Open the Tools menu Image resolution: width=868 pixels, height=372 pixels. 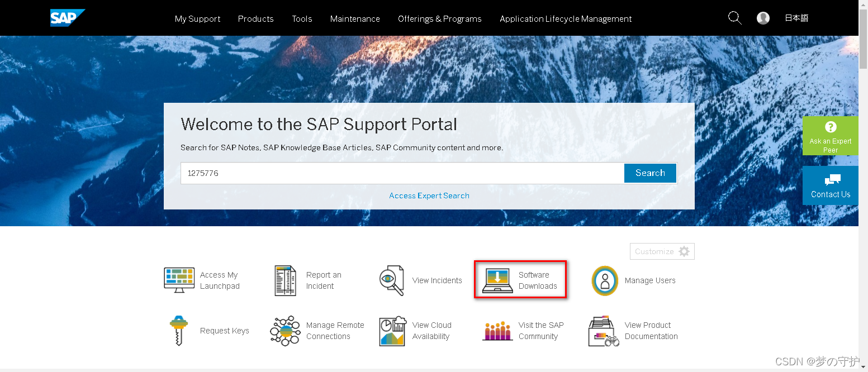tap(302, 18)
